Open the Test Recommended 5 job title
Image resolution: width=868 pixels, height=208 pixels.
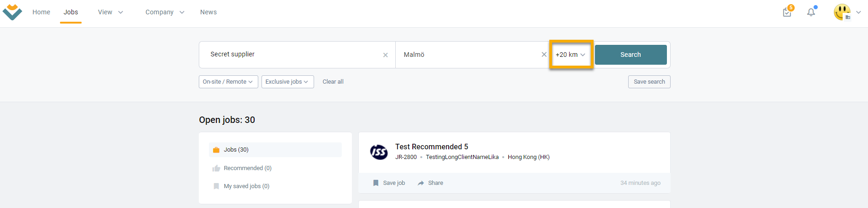[432, 147]
